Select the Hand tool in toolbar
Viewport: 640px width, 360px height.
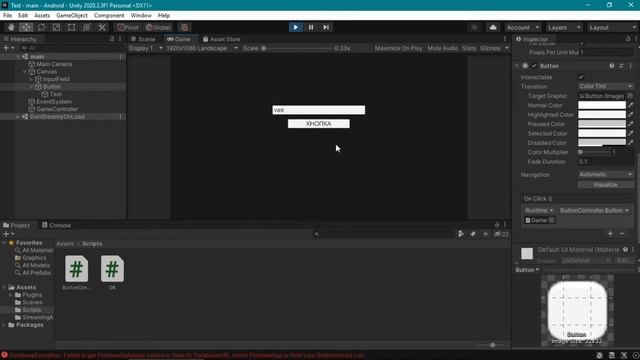click(x=11, y=27)
